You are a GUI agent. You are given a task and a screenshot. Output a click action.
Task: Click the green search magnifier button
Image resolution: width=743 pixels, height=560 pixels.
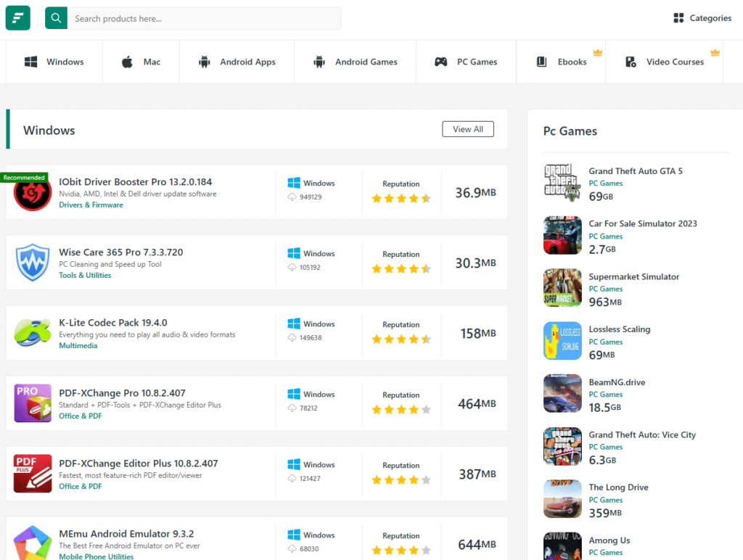57,18
